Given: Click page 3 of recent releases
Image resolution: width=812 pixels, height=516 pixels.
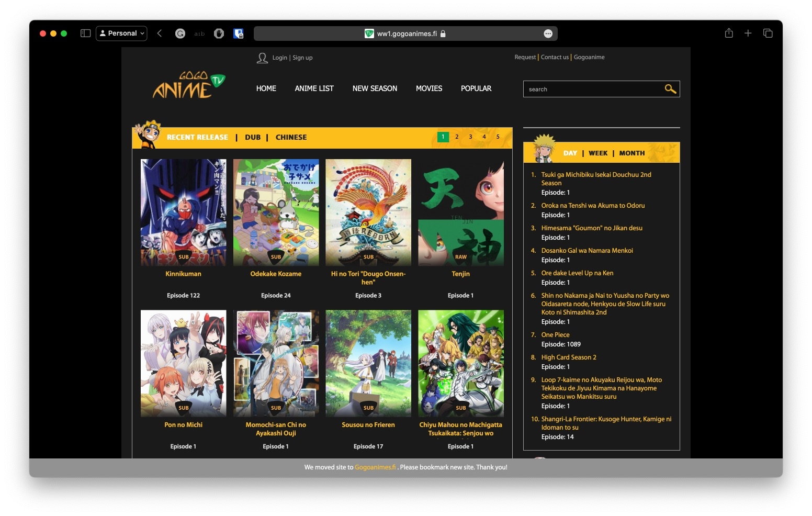Looking at the screenshot, I should pos(470,137).
